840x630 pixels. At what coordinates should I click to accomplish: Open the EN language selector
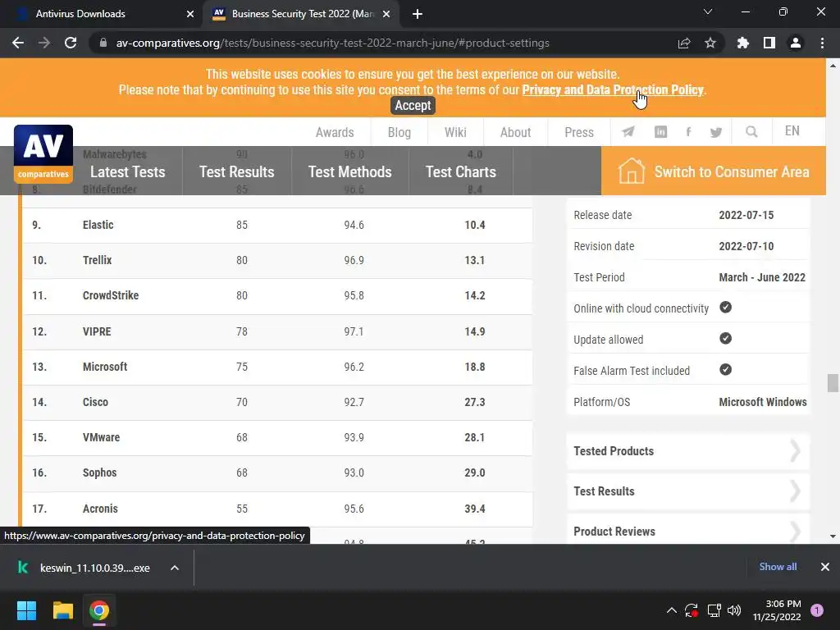(x=792, y=131)
